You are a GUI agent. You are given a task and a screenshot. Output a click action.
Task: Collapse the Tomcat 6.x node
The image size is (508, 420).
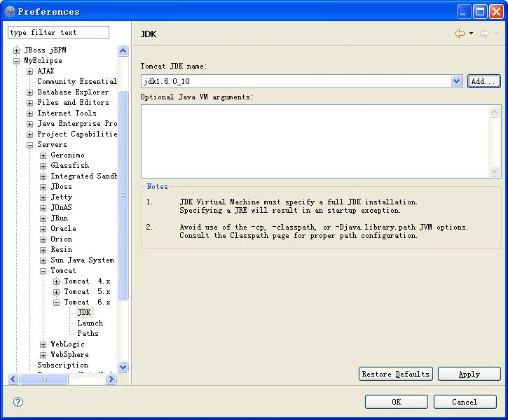pyautogui.click(x=56, y=302)
